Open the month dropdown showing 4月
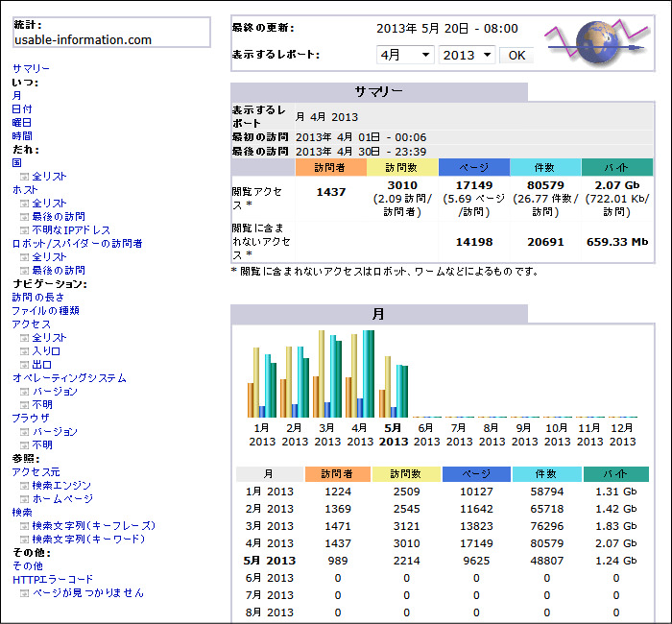Image resolution: width=672 pixels, height=624 pixels. [405, 55]
